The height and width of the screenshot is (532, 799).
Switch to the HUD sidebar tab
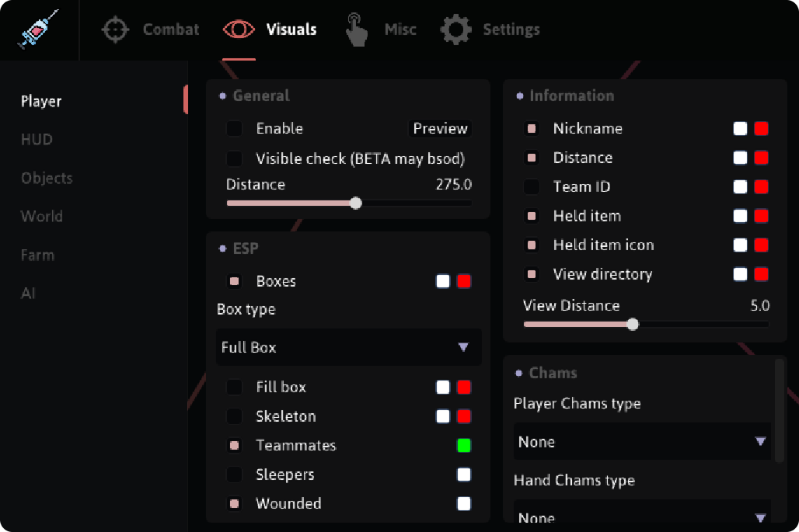point(36,140)
